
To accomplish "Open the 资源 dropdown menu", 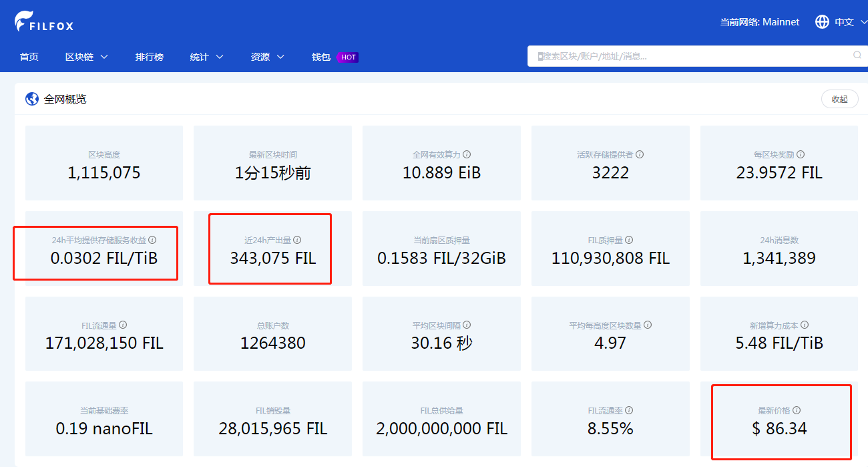I will [x=268, y=57].
